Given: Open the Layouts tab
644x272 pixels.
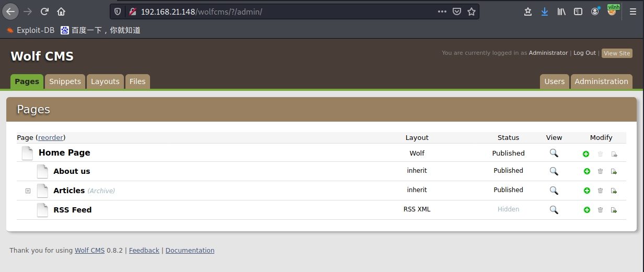Looking at the screenshot, I should click(x=105, y=81).
